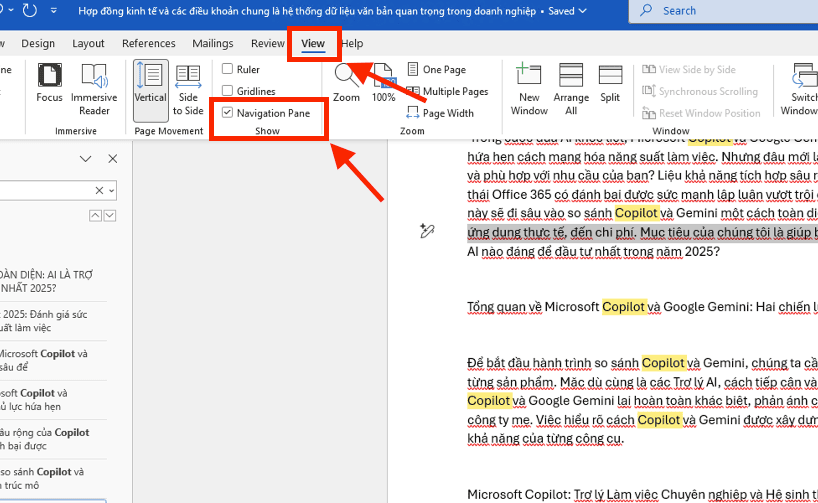
Task: Go to previous search result
Action: point(95,215)
